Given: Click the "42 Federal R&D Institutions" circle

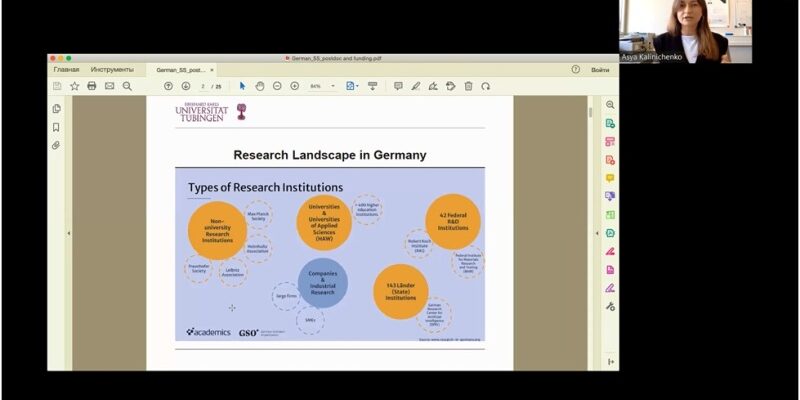Looking at the screenshot, I should [453, 222].
